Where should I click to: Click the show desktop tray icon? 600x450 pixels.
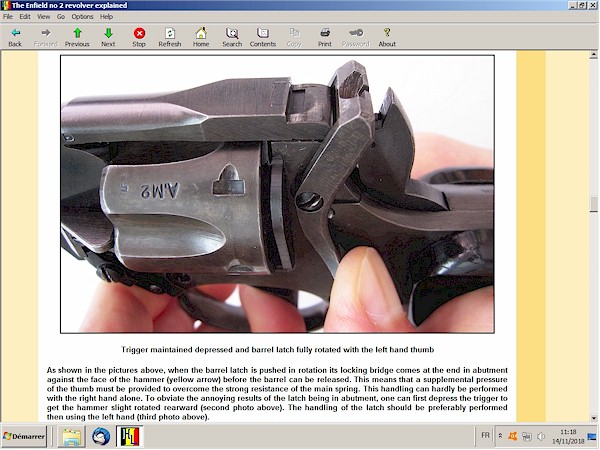592,436
